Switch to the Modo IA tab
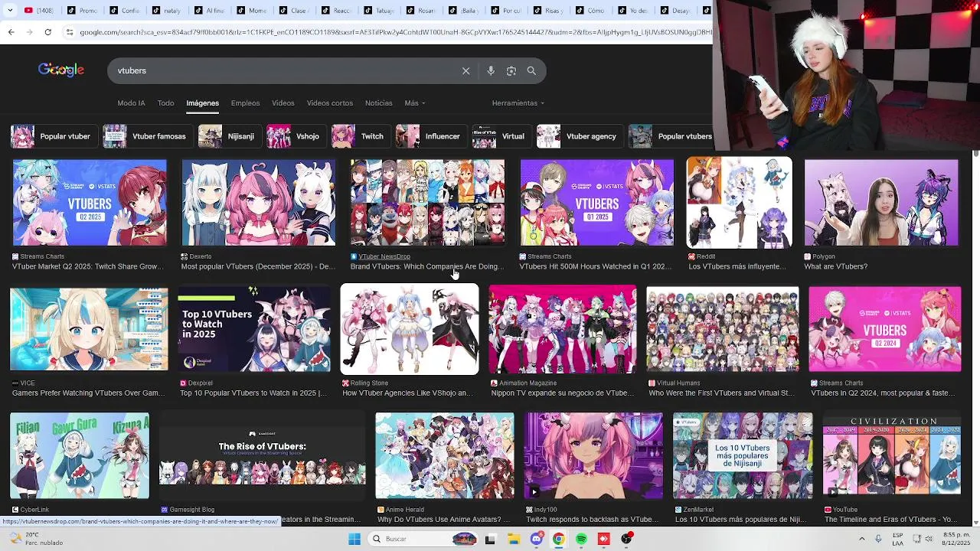Image resolution: width=980 pixels, height=551 pixels. point(131,103)
